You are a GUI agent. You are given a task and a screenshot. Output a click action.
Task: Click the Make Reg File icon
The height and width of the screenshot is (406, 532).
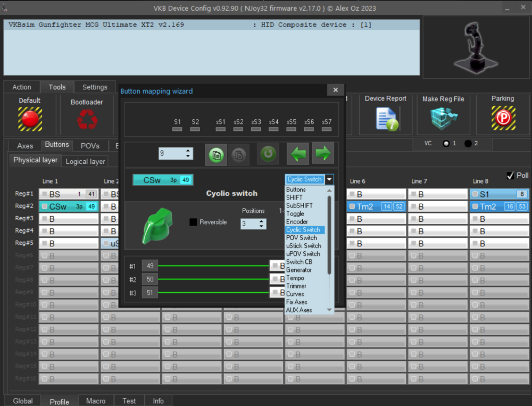pyautogui.click(x=442, y=118)
